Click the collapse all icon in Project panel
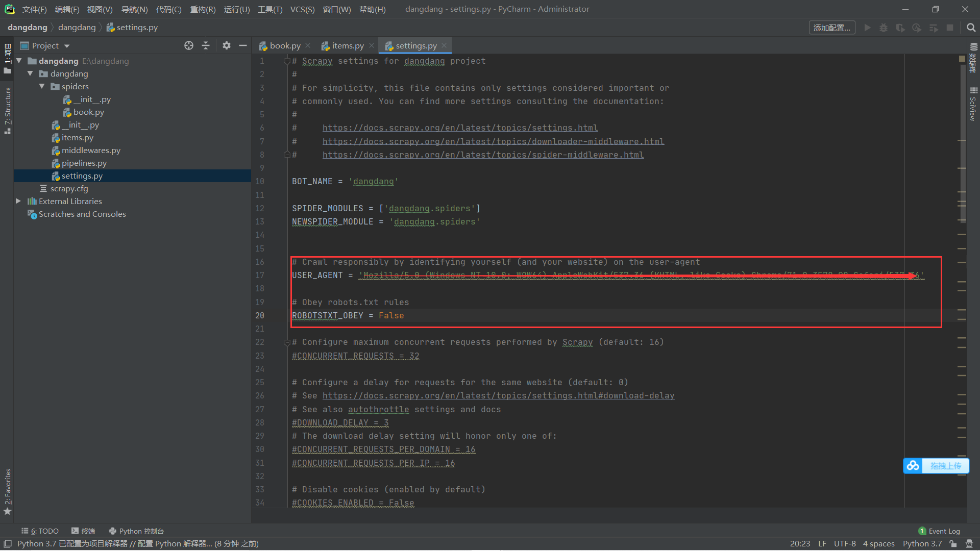Viewport: 980px width, 551px height. 206,45
